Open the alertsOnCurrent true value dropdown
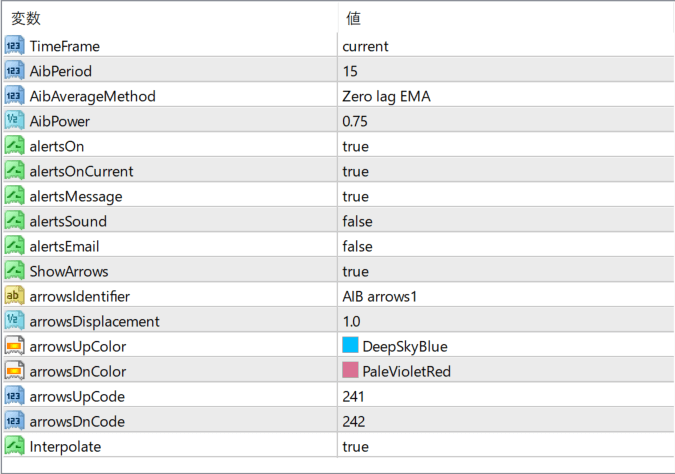Image resolution: width=675 pixels, height=474 pixels. [506, 171]
